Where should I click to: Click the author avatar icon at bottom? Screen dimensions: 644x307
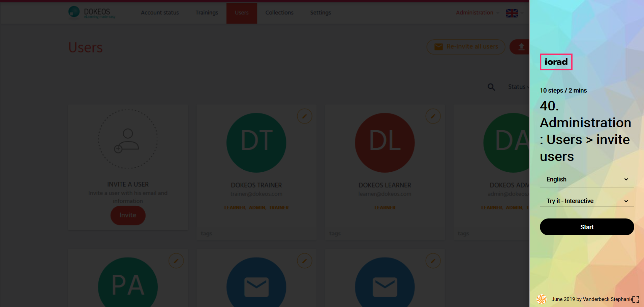pyautogui.click(x=542, y=299)
